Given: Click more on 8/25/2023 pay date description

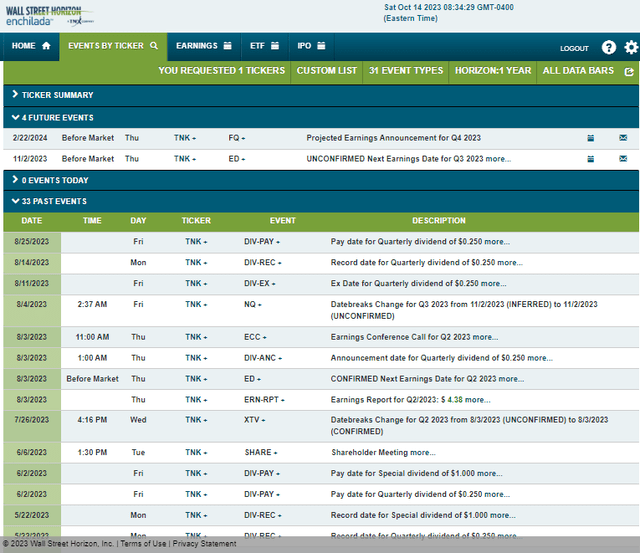Looking at the screenshot, I should (497, 242).
